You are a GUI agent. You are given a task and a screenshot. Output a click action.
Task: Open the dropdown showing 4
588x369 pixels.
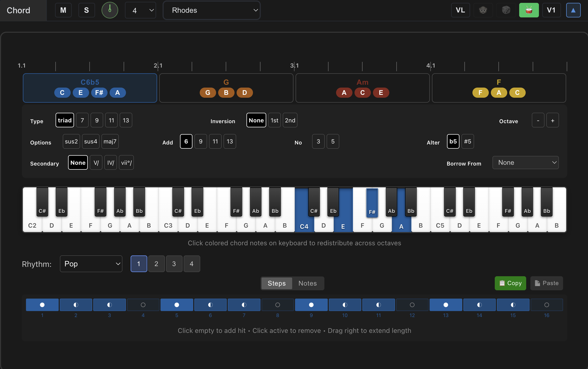[140, 10]
